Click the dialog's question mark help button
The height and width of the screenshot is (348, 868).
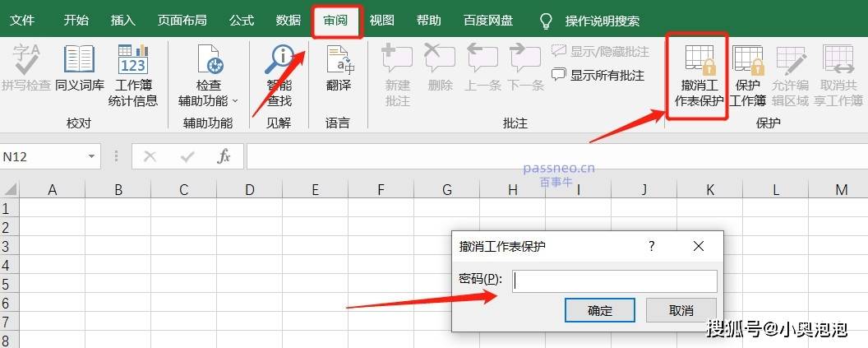[x=652, y=246]
